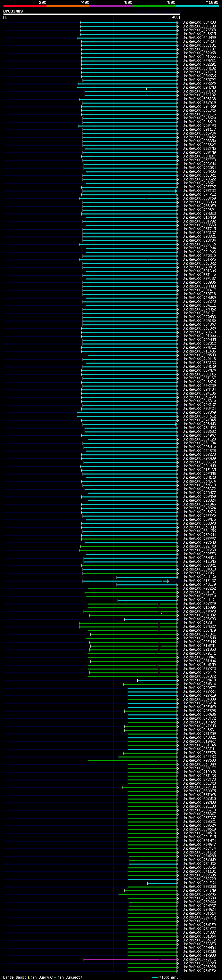
Task: Select the UniRef100_B7ST72 label
Action: pos(199,718)
